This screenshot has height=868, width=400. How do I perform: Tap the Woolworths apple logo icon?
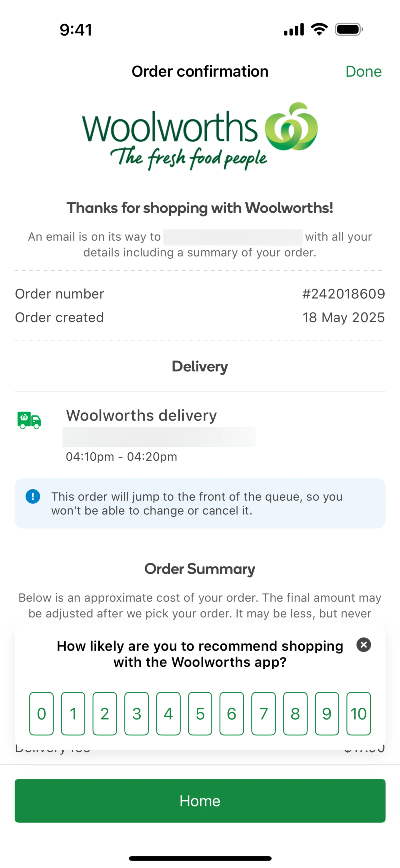[x=291, y=127]
